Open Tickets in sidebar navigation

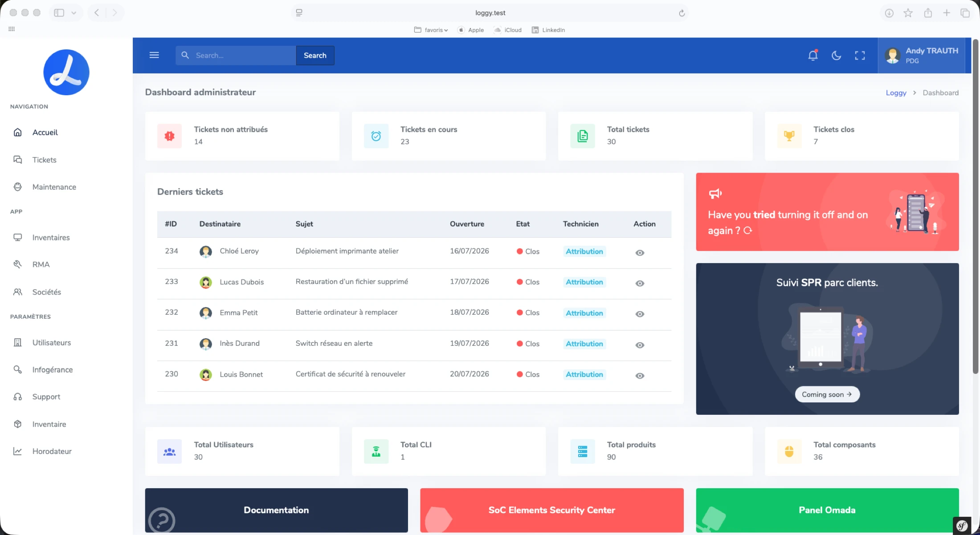(x=44, y=160)
